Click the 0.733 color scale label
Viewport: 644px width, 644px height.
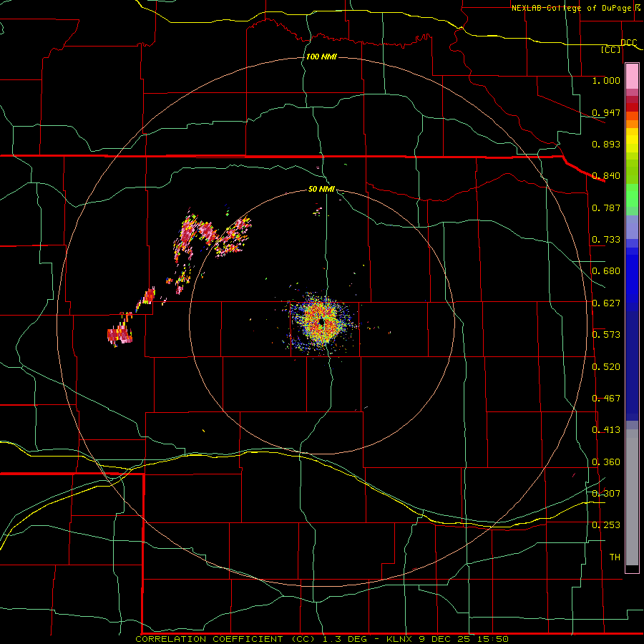606,240
